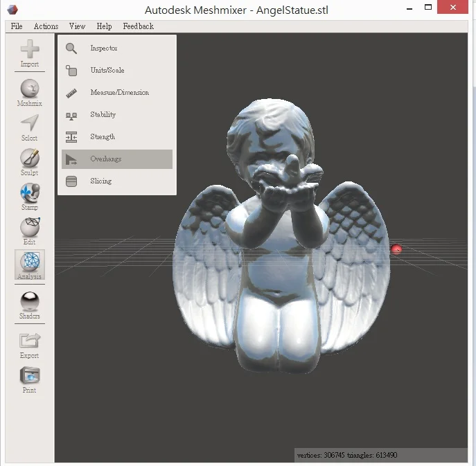
Task: Click the Inspector magnifier icon
Action: tap(71, 48)
